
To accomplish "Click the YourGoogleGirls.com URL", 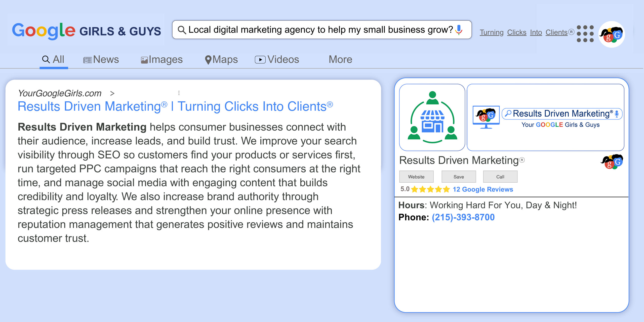I will click(x=60, y=93).
